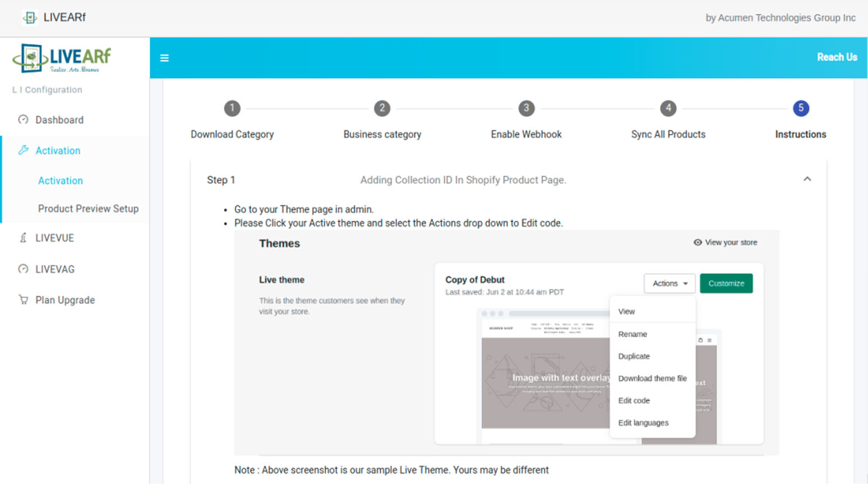Click 'L I Configuration' sidebar label

[x=47, y=90]
